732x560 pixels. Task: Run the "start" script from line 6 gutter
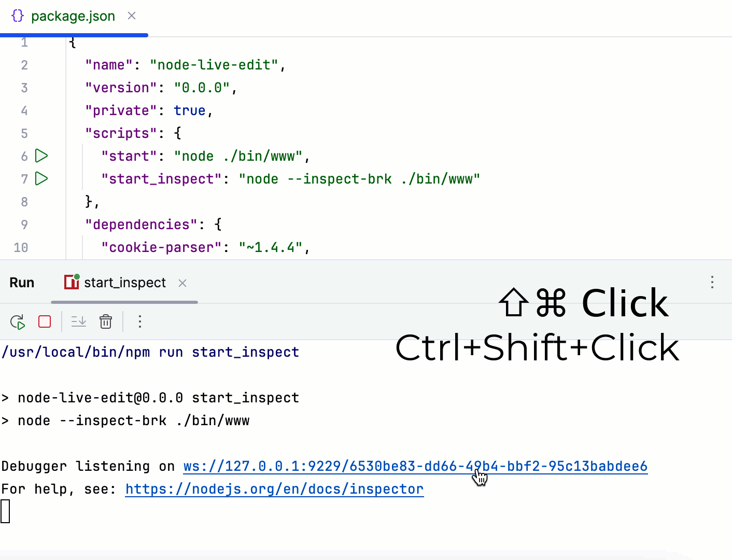[41, 156]
